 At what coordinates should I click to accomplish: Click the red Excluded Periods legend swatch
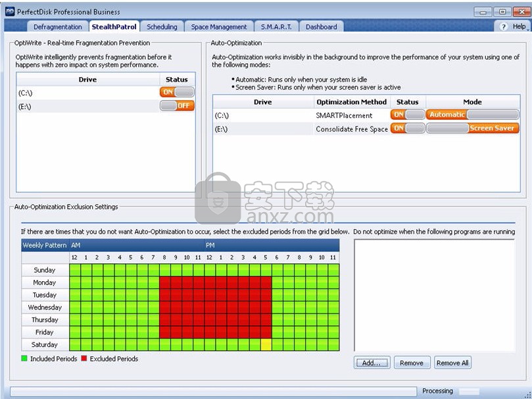[84, 358]
